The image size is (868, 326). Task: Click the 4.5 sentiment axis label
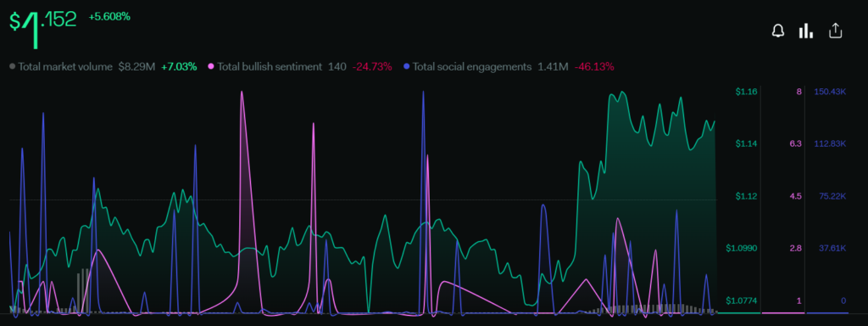tap(796, 196)
